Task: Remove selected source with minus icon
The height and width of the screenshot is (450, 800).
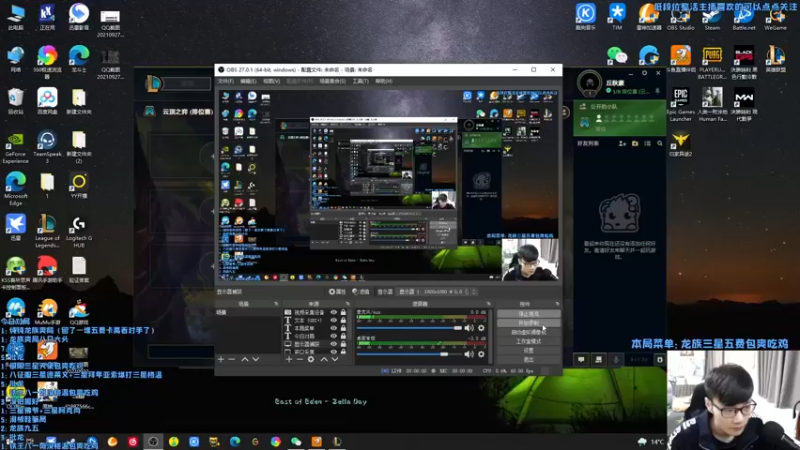Action: [x=299, y=360]
